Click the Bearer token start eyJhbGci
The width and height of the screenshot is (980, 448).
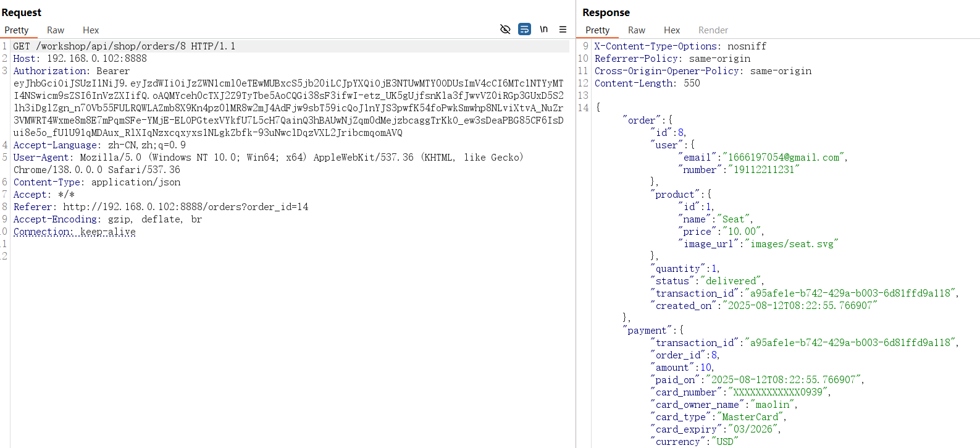[x=35, y=83]
